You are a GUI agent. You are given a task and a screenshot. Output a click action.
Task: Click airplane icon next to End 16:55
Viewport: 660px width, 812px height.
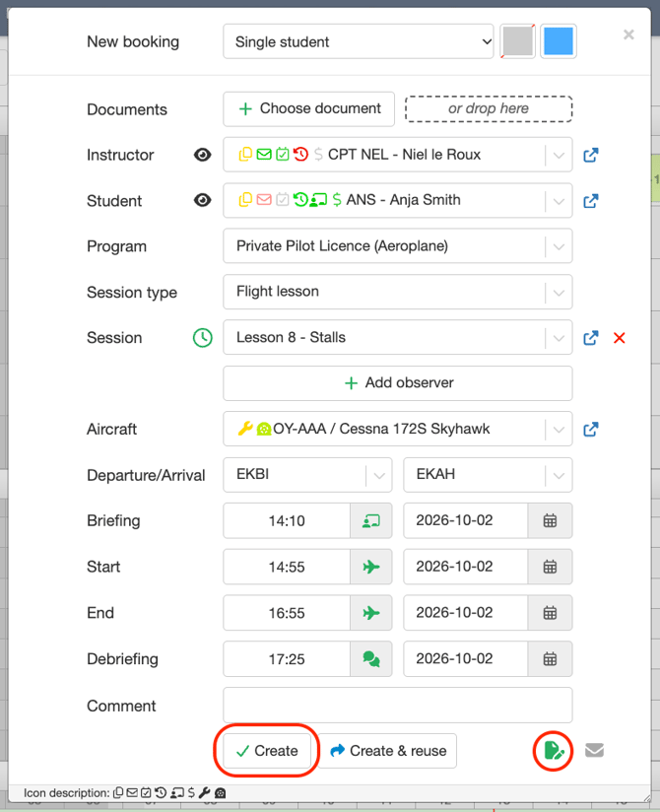click(x=371, y=613)
